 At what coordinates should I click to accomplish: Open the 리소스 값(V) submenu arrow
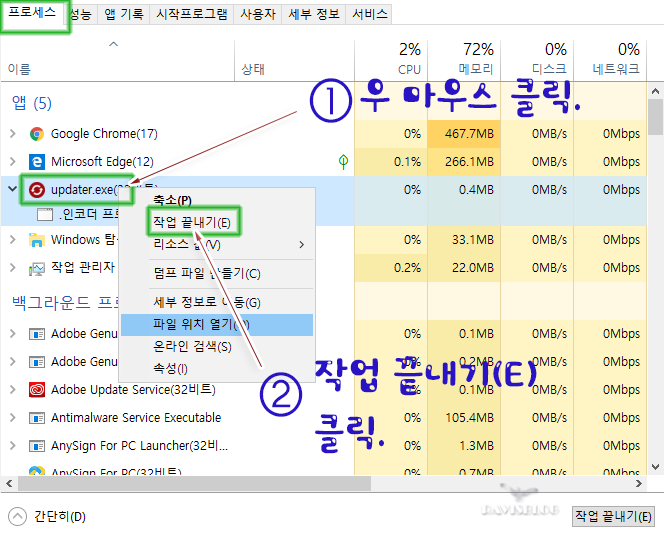tap(302, 245)
